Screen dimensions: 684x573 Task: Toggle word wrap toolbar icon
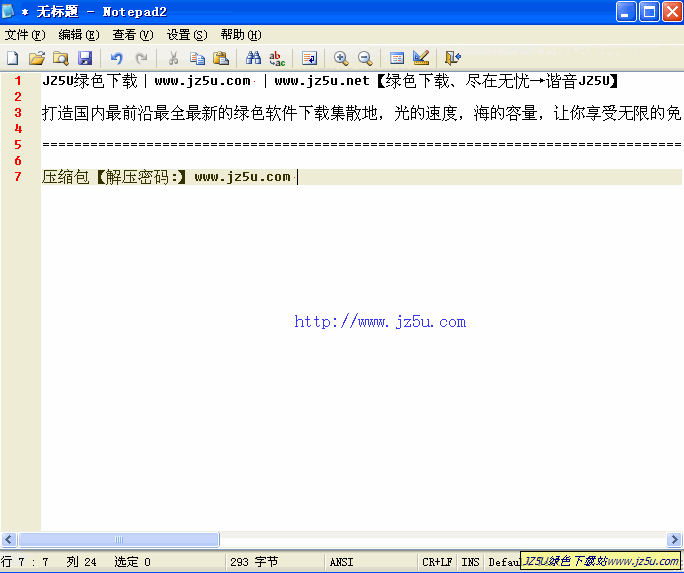309,58
